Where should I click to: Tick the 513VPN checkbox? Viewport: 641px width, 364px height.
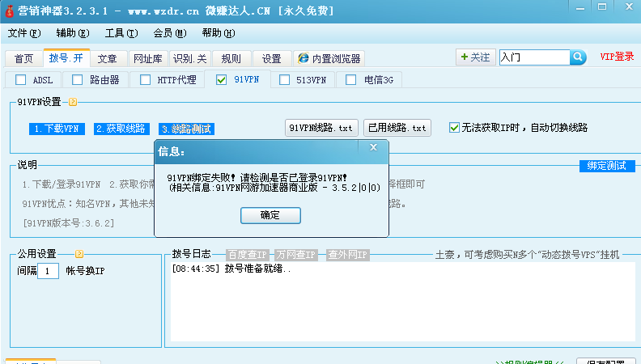(x=285, y=79)
